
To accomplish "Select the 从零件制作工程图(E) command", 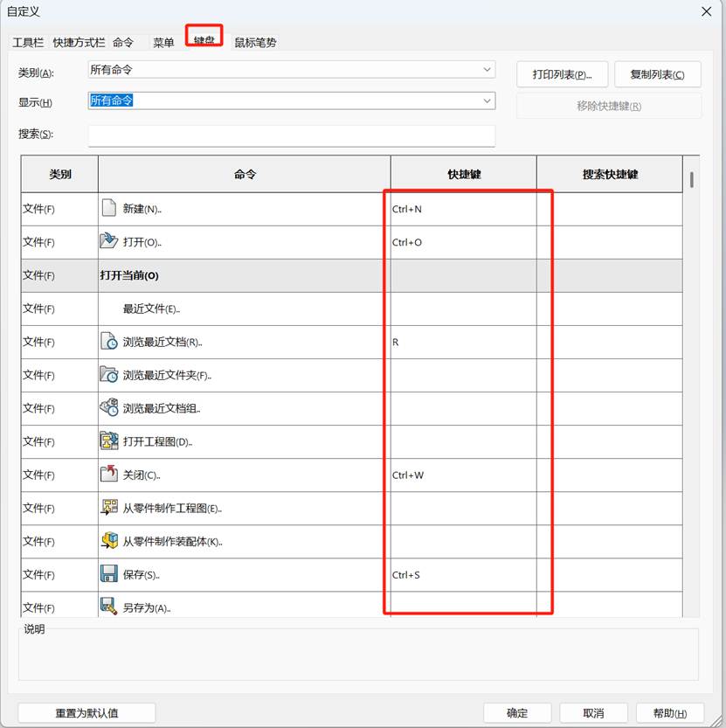I will [245, 509].
